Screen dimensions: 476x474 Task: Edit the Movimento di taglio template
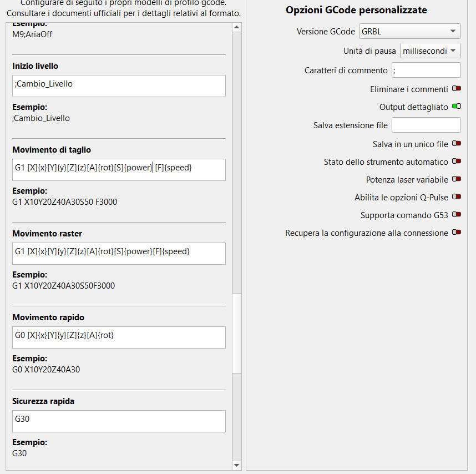pos(119,170)
